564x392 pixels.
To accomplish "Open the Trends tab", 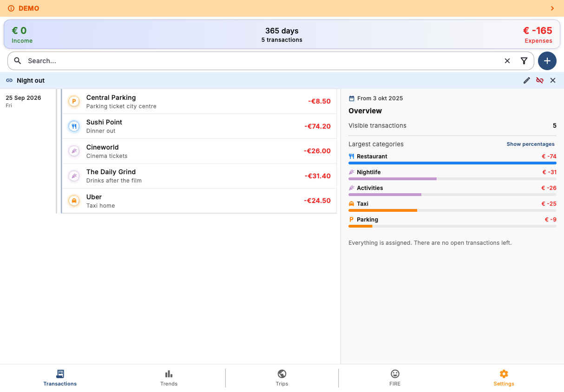I will coord(169,378).
